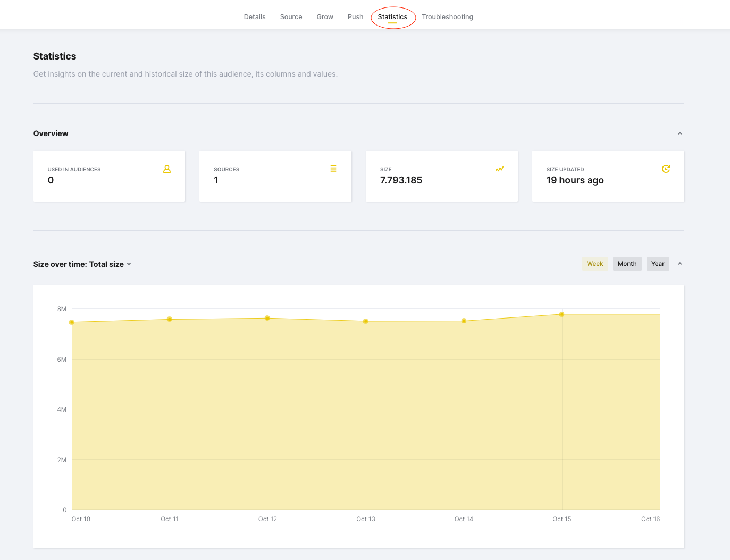Click the user icon in Used in Audiences card
The height and width of the screenshot is (560, 730).
(167, 169)
